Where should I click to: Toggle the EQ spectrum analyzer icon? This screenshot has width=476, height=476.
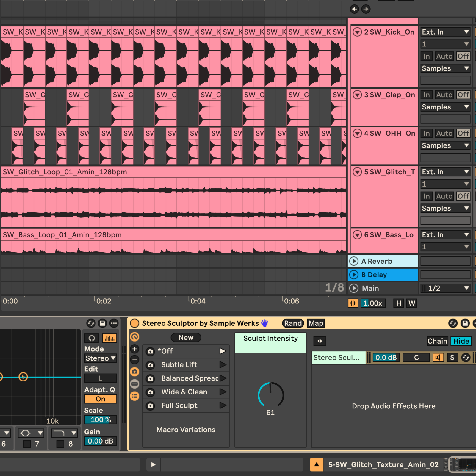tap(109, 338)
